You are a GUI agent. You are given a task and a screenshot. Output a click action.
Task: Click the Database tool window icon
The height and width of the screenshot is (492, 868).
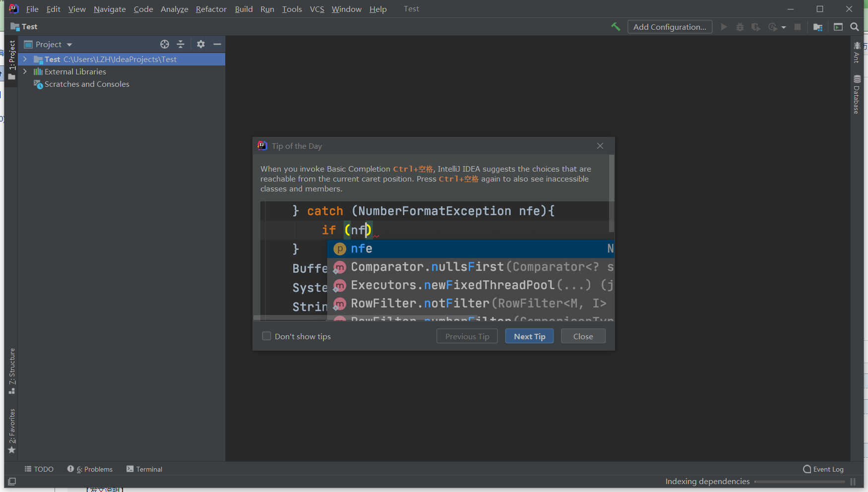tap(857, 79)
